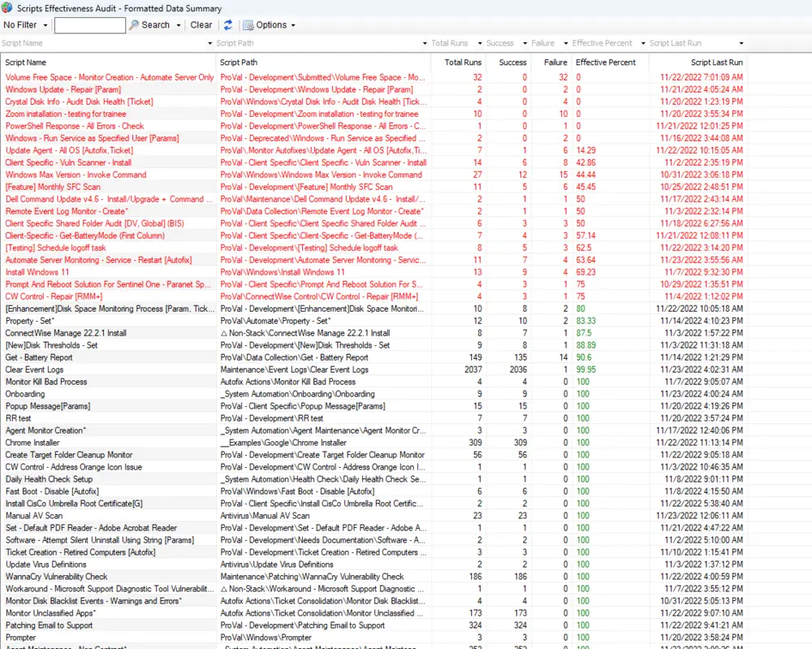Screen dimensions: 812x649
Task: Sort by Success column header
Action: coord(512,63)
